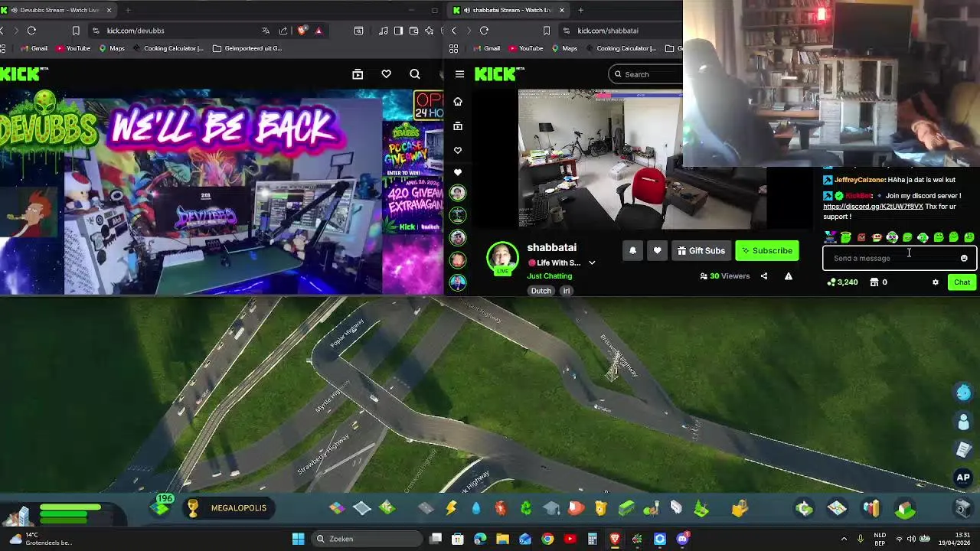Show hidden tray icons chevron

pos(844,540)
